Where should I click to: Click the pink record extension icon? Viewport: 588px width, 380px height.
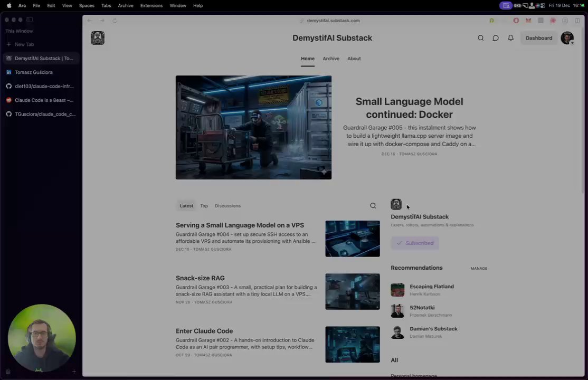click(553, 21)
